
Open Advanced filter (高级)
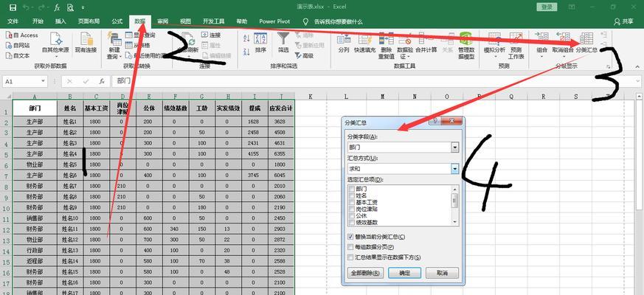pyautogui.click(x=304, y=55)
